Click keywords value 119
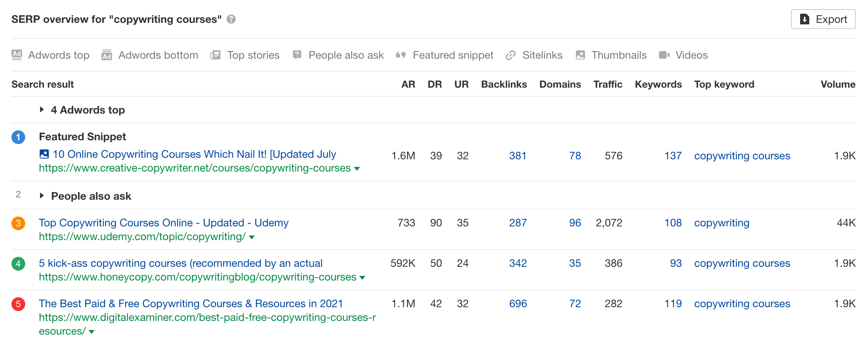868x343 pixels. click(673, 303)
